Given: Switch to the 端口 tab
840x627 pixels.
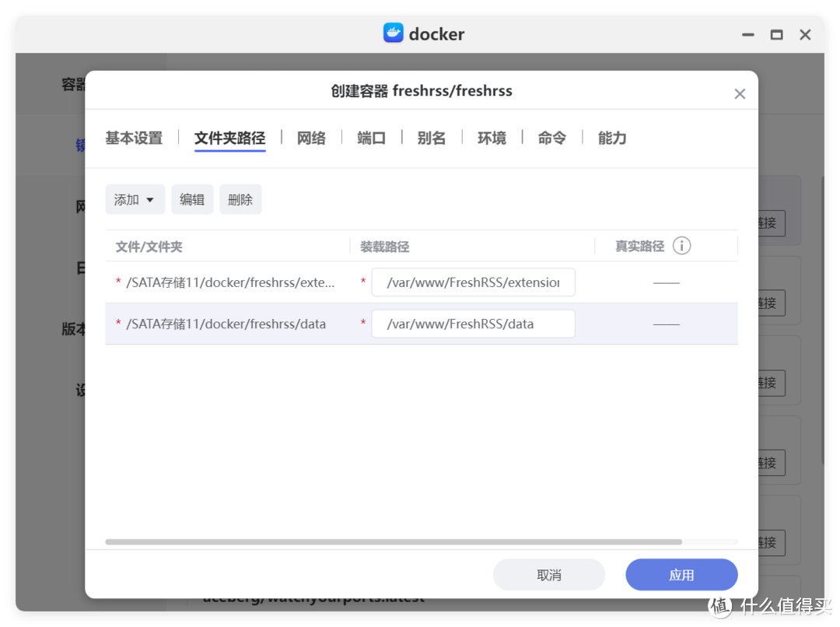Looking at the screenshot, I should [371, 138].
